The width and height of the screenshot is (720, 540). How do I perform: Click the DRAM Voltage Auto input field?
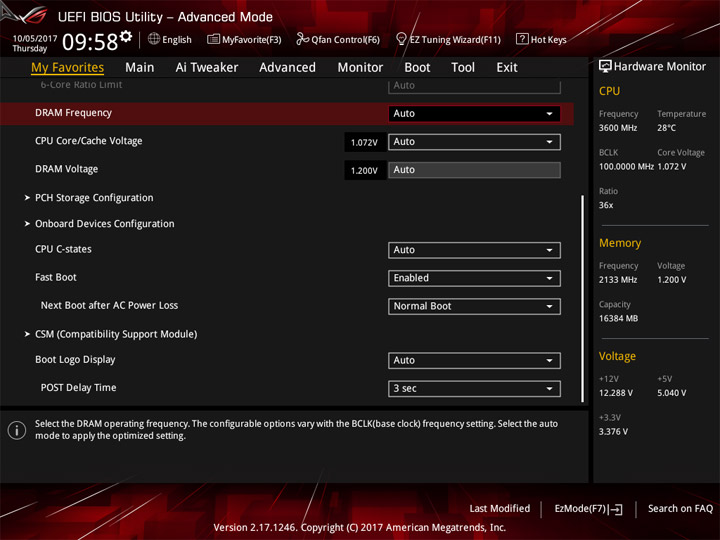[x=474, y=170]
